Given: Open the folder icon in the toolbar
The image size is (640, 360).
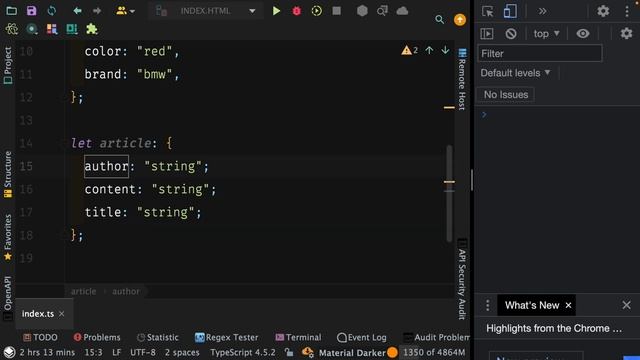Looking at the screenshot, I should [11, 11].
